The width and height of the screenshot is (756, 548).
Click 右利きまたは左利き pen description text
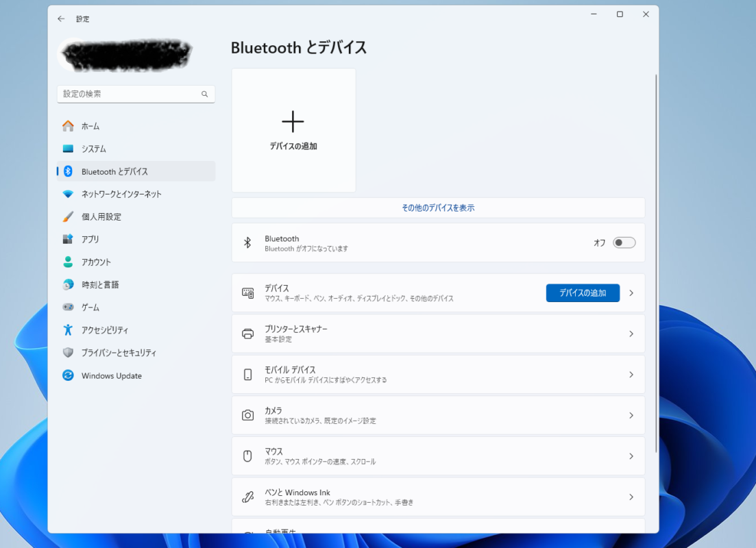coord(339,502)
